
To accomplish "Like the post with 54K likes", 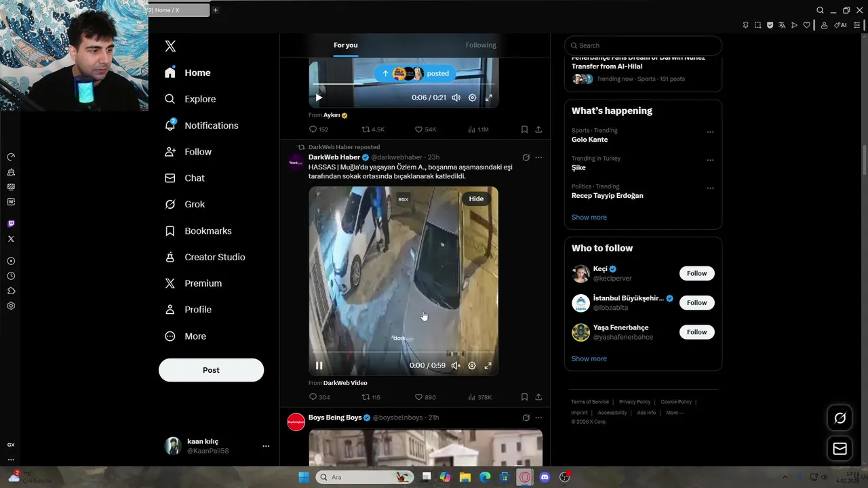I will pos(426,129).
